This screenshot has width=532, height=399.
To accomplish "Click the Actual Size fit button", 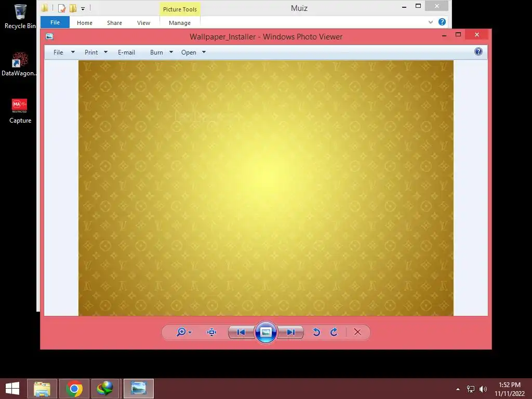I will click(212, 332).
